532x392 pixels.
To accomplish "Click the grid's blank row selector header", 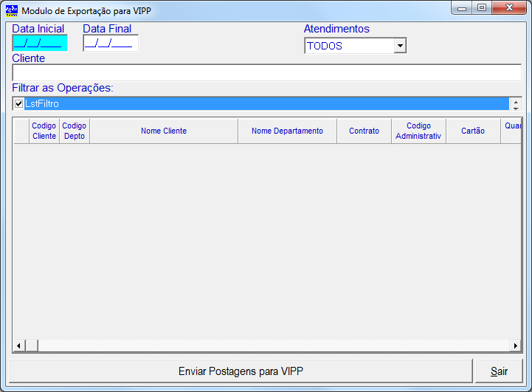I will (21, 131).
